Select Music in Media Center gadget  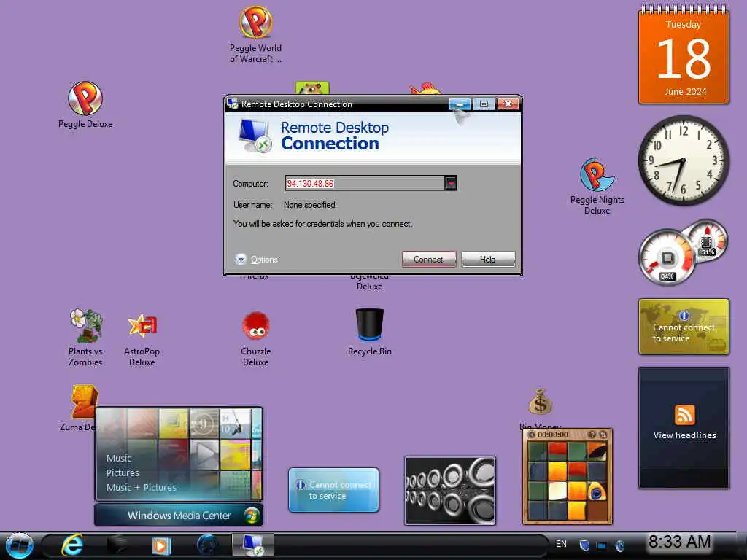119,458
